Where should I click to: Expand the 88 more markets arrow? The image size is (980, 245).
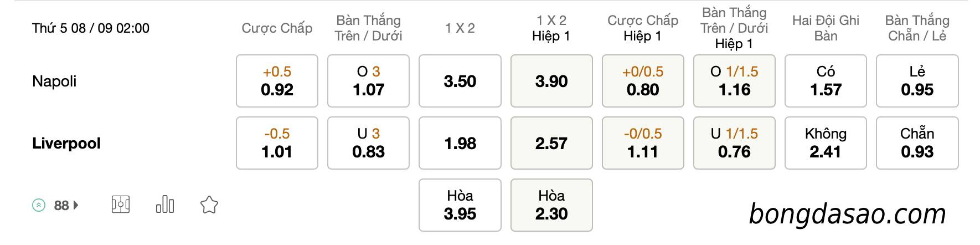(x=76, y=206)
